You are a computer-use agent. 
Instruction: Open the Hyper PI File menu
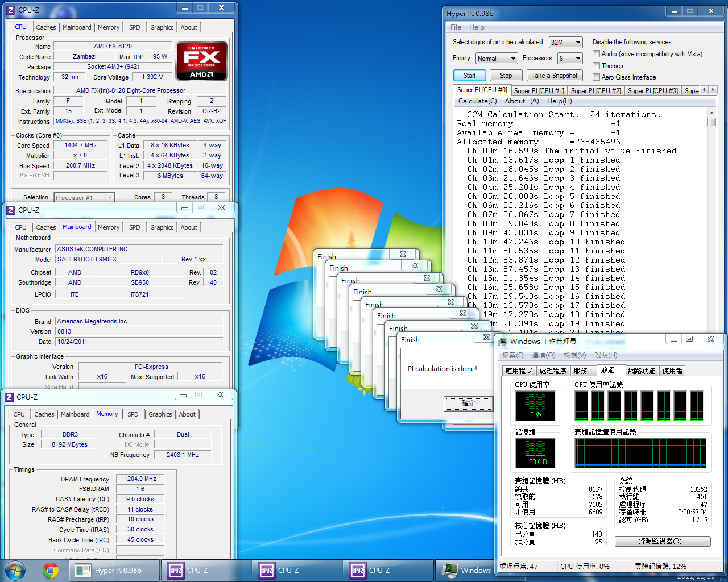(456, 27)
